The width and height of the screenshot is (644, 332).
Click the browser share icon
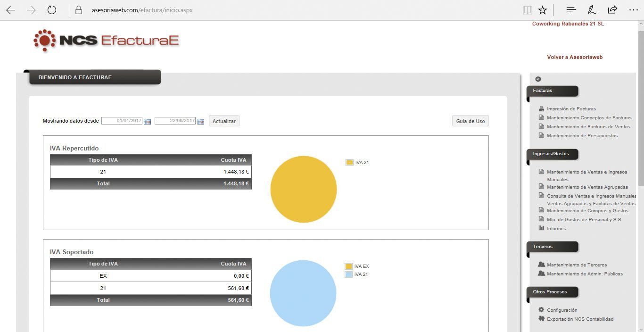pyautogui.click(x=612, y=10)
